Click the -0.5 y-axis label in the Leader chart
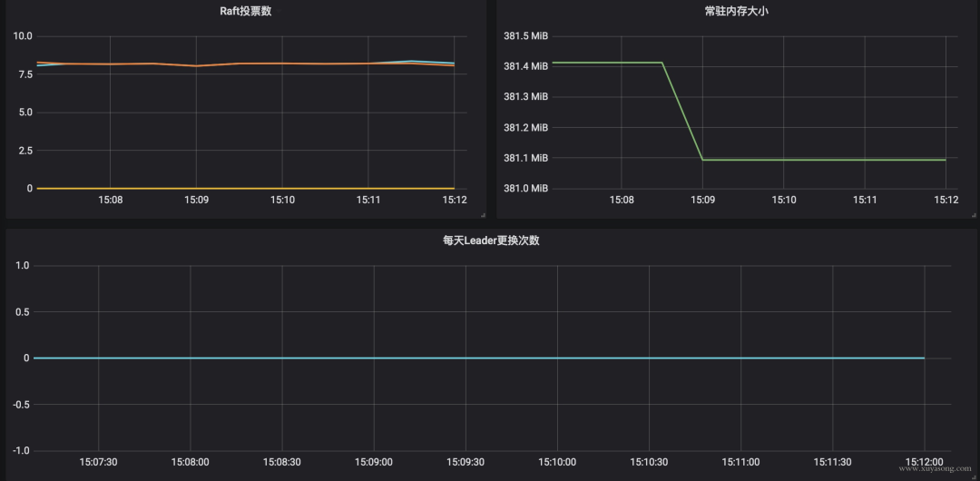This screenshot has width=980, height=481. [x=21, y=404]
